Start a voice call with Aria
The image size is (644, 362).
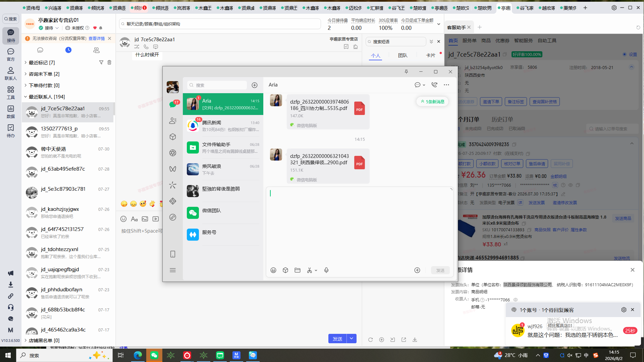(434, 85)
